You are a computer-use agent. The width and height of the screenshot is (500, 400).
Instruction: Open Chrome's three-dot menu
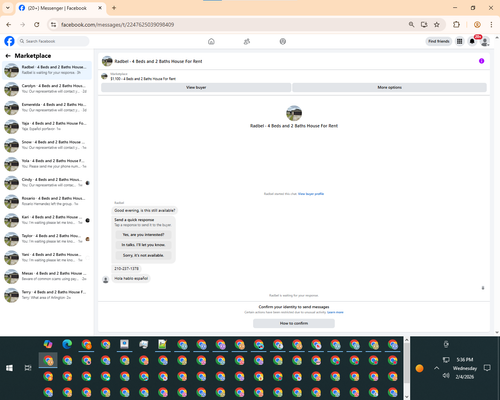(491, 25)
